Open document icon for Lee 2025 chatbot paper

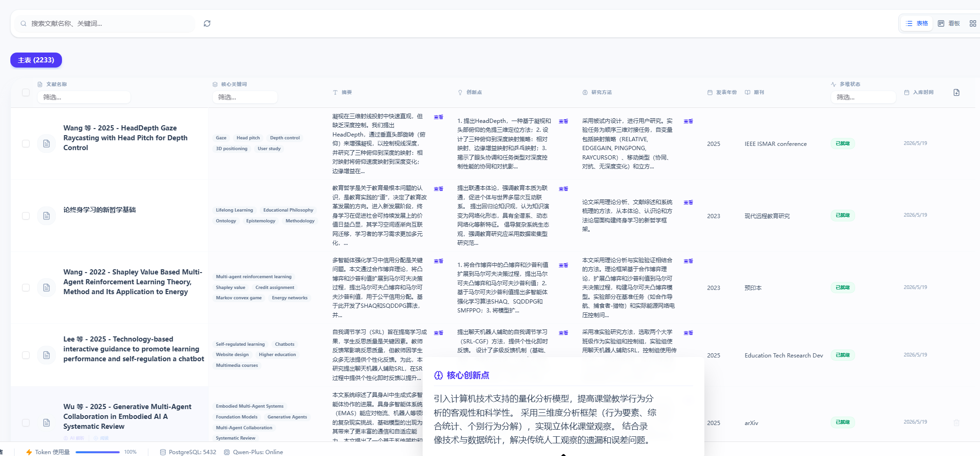point(46,355)
